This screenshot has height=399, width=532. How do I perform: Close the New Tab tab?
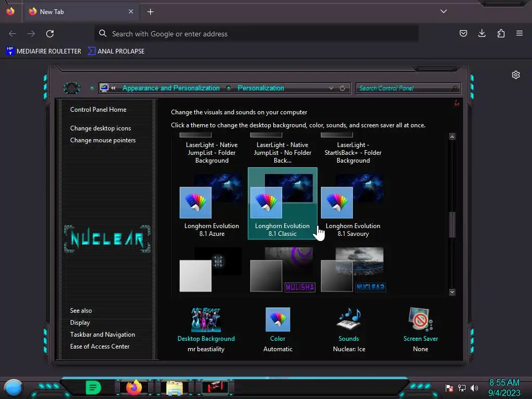coord(130,11)
